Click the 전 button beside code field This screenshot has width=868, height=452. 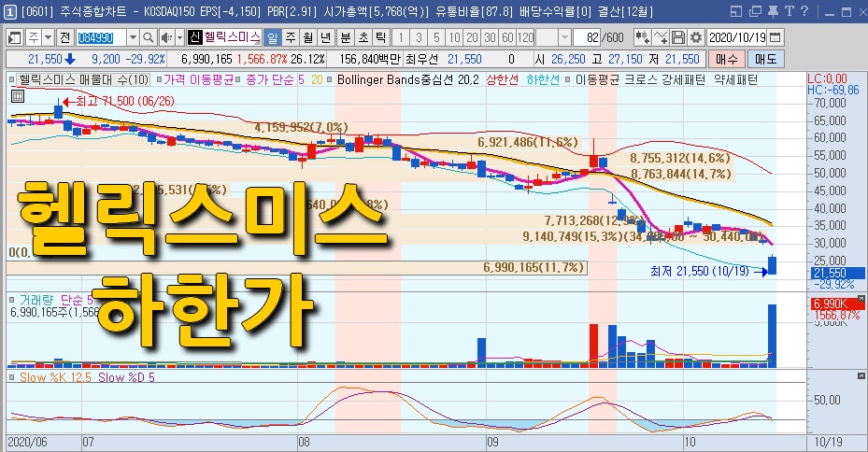click(x=65, y=37)
